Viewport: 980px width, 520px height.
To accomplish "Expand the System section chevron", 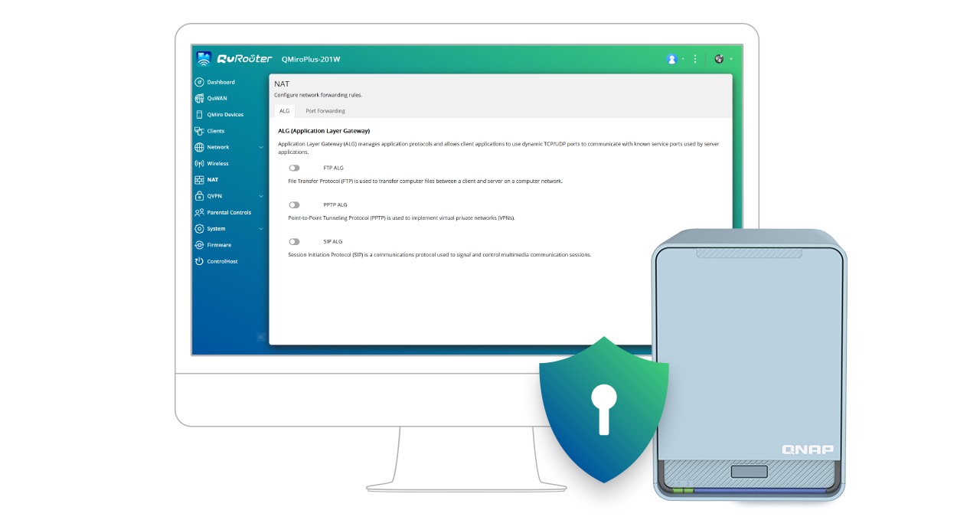I will pos(261,229).
